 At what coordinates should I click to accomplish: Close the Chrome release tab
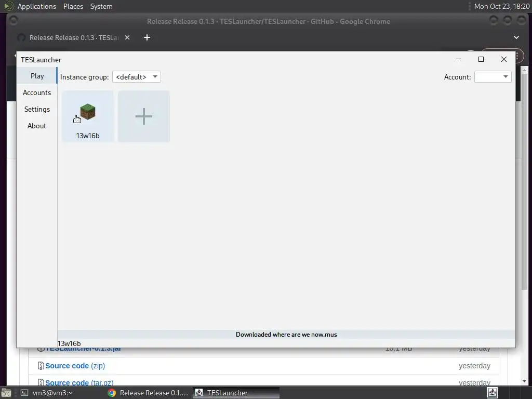tap(127, 37)
